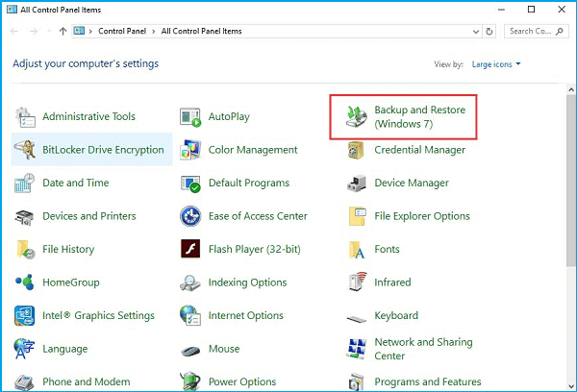577x392 pixels.
Task: Select Control Panel in the address breadcrumb
Action: [121, 31]
